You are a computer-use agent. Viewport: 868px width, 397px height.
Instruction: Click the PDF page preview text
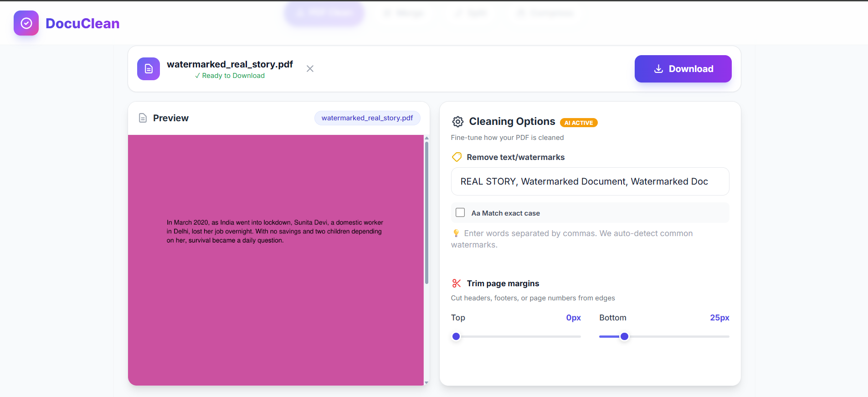[275, 232]
